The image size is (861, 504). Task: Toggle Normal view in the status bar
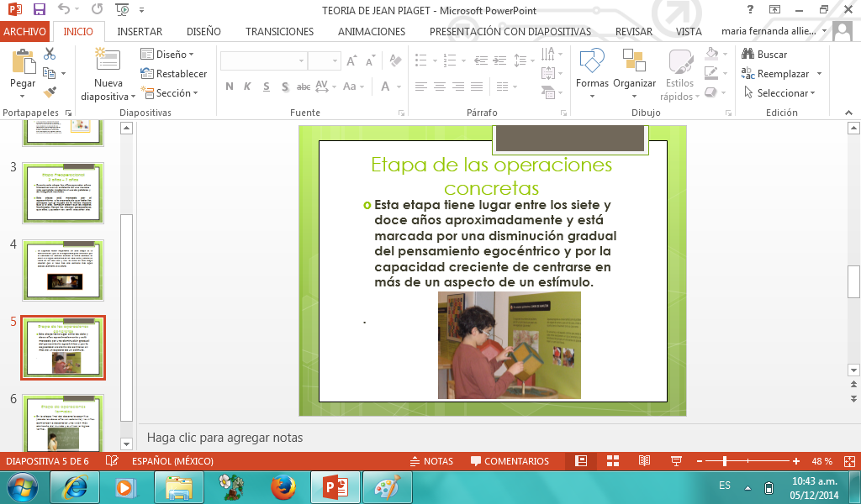click(581, 461)
